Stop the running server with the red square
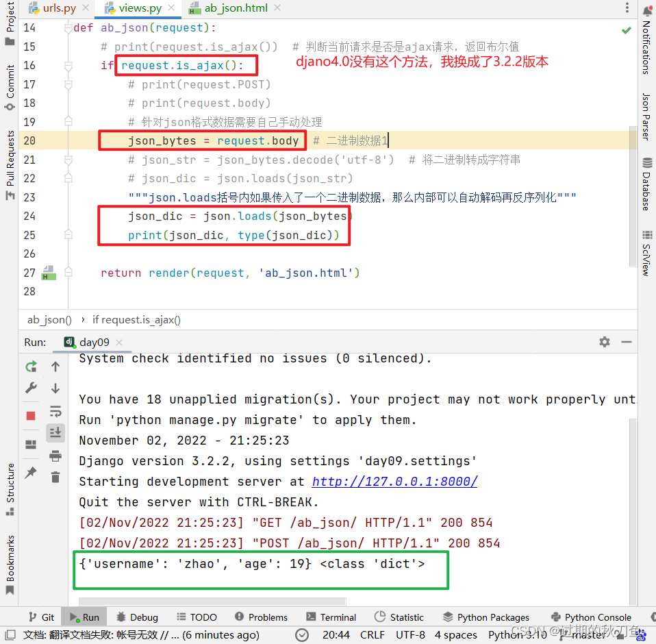The width and height of the screenshot is (656, 644). click(x=31, y=416)
